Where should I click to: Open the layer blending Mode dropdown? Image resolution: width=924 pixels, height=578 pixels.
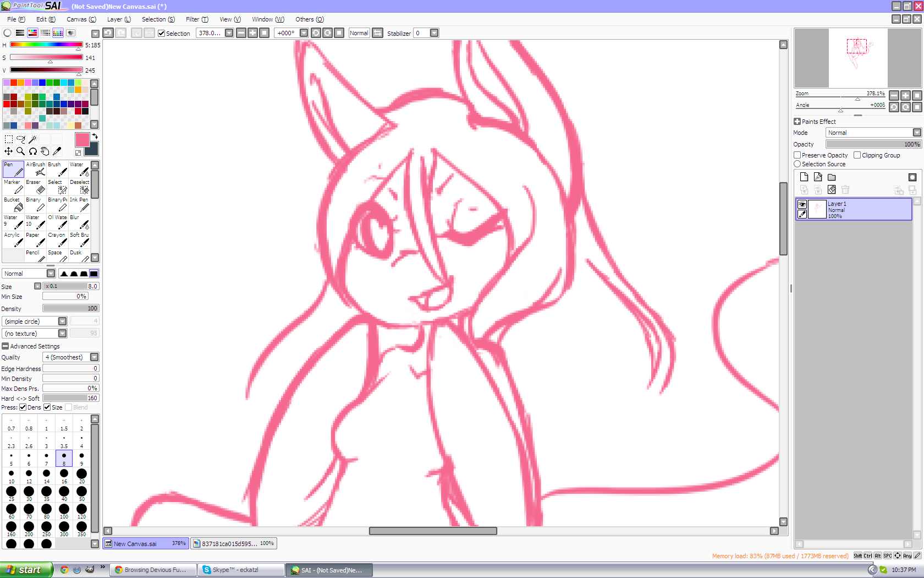click(917, 133)
